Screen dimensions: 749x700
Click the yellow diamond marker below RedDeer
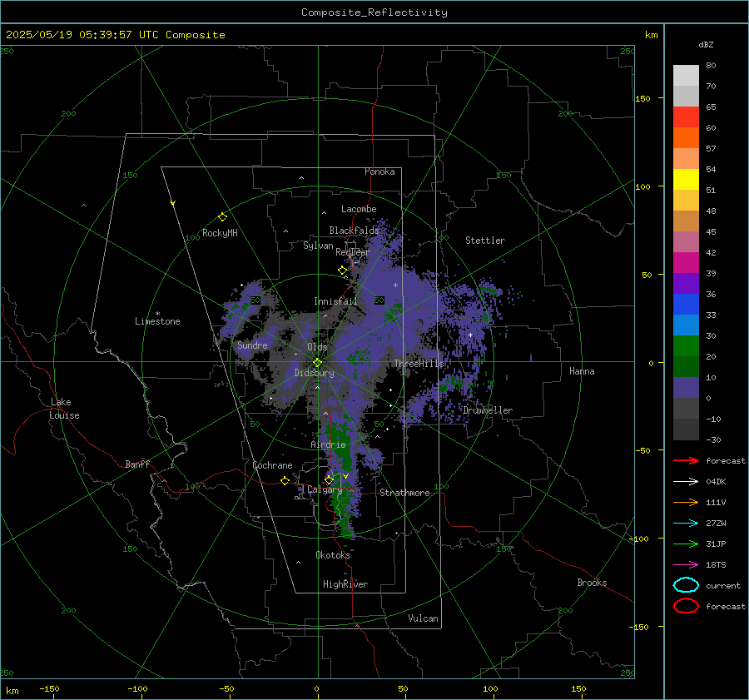343,270
